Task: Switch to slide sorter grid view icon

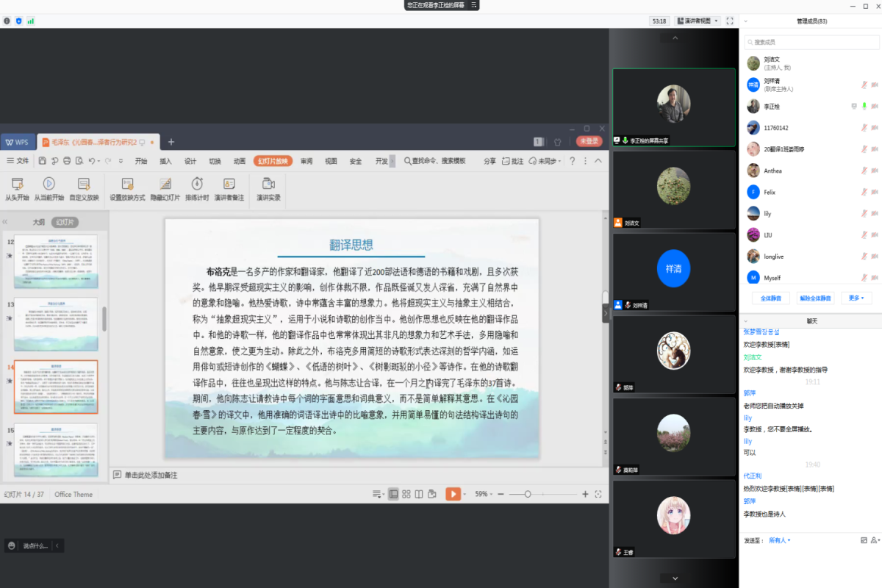Action: 406,494
